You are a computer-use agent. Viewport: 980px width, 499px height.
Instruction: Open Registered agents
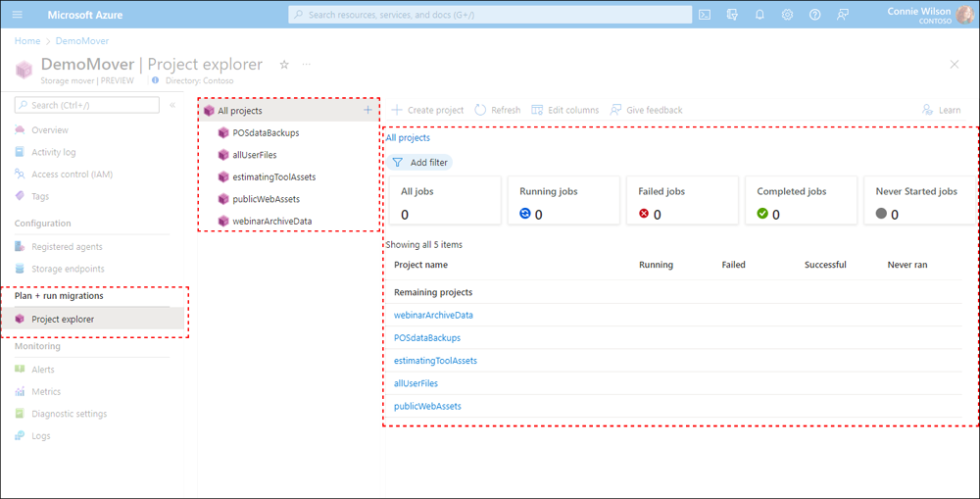67,247
